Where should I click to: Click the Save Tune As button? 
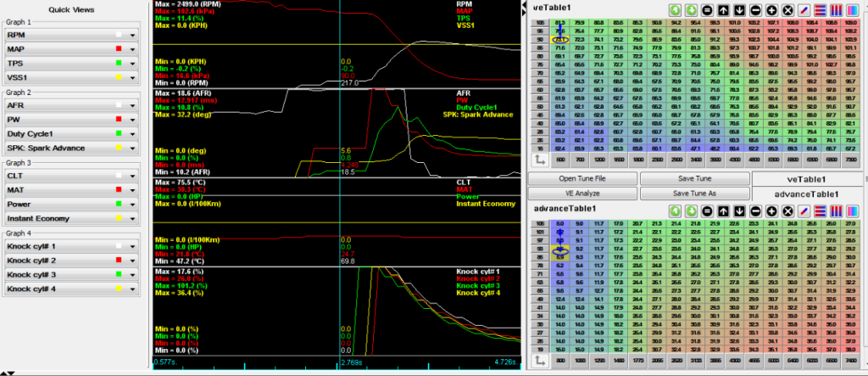[695, 194]
